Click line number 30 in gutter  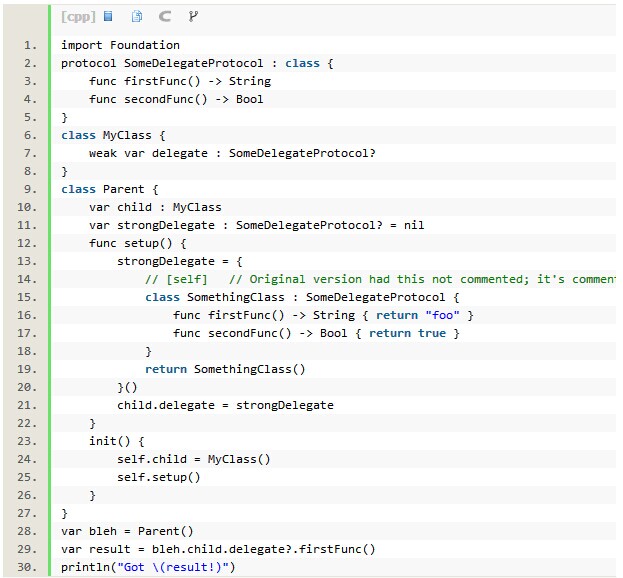[x=27, y=567]
